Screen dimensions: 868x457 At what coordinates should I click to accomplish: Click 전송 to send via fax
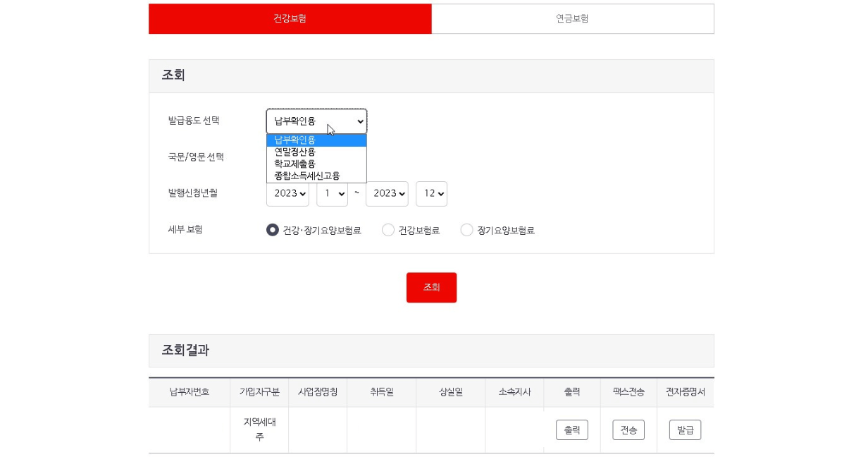click(x=628, y=429)
